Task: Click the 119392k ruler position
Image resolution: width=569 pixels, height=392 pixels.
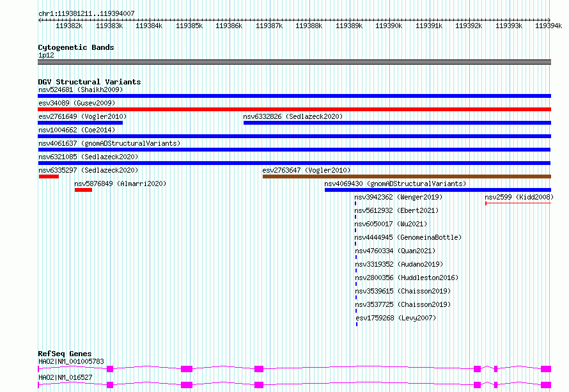Action: pos(469,26)
